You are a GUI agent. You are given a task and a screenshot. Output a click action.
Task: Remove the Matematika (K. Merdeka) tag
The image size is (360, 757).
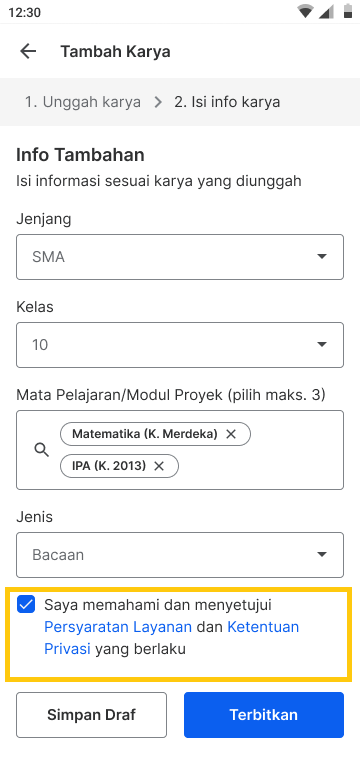pyautogui.click(x=231, y=434)
